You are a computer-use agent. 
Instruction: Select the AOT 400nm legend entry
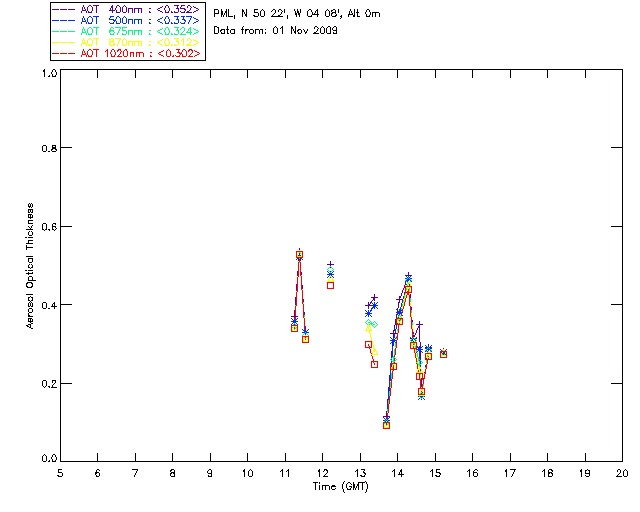[x=126, y=9]
